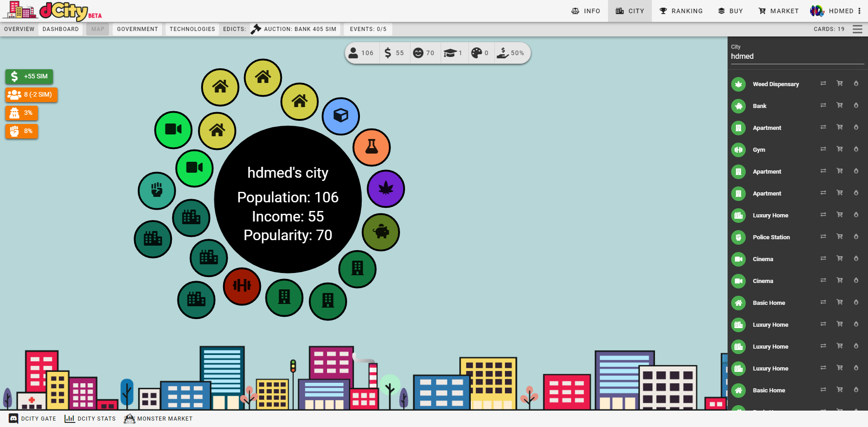Image resolution: width=868 pixels, height=427 pixels.
Task: Click the Auction: Bank 405 SIM button
Action: click(295, 29)
